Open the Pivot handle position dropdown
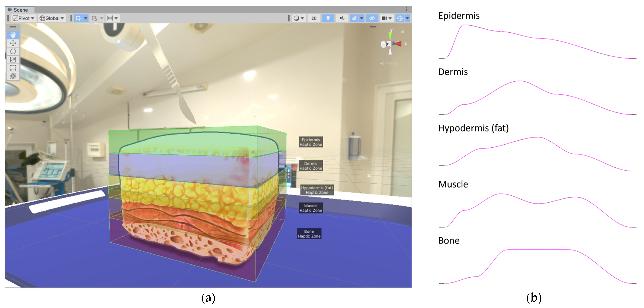Image resolution: width=644 pixels, height=308 pixels. [24, 18]
